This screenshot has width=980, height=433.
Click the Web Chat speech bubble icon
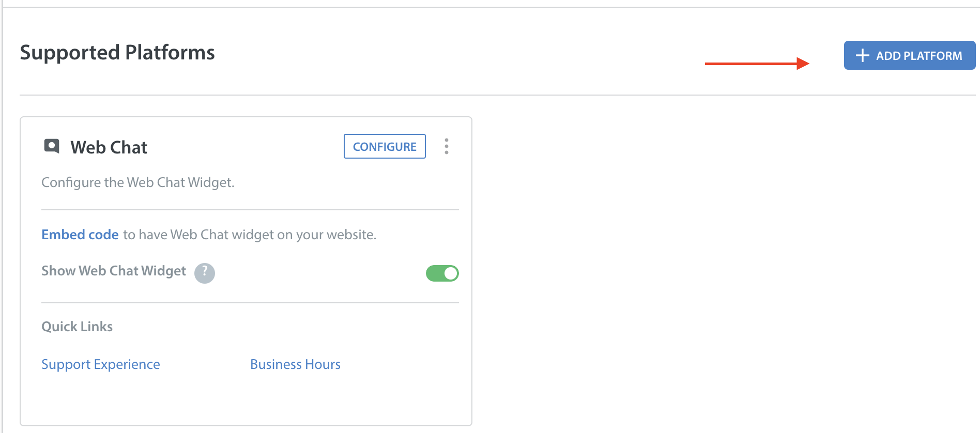[x=52, y=146]
